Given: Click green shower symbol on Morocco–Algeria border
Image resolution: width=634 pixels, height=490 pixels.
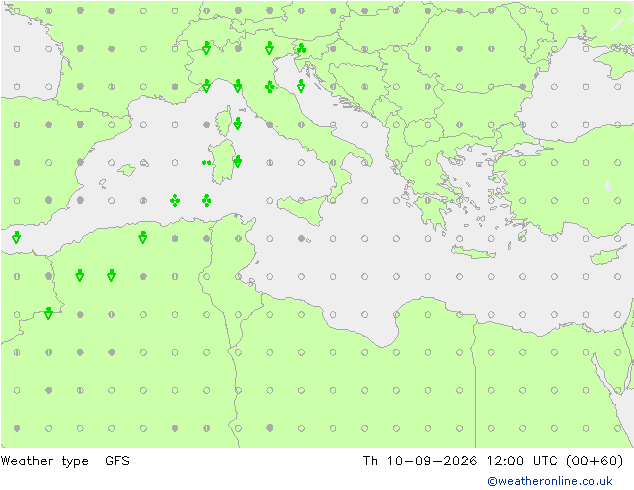Looking at the screenshot, I should [48, 313].
